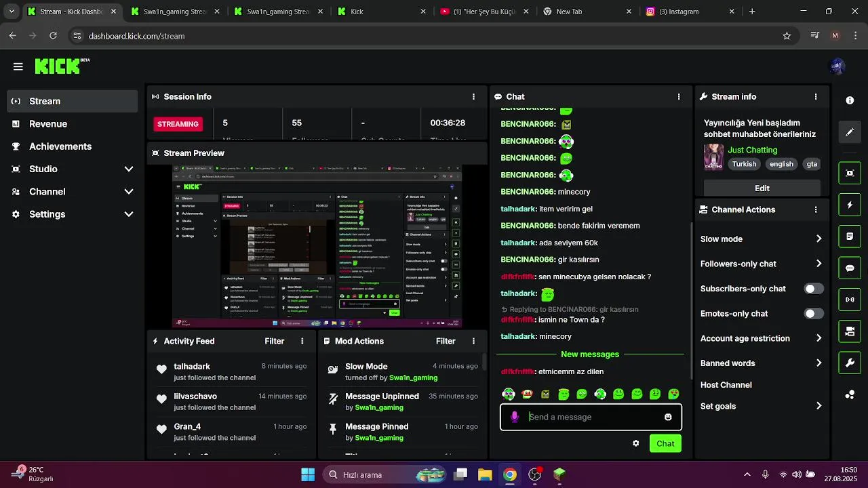Click Host Channel action
Image resolution: width=868 pixels, height=488 pixels.
tap(726, 385)
